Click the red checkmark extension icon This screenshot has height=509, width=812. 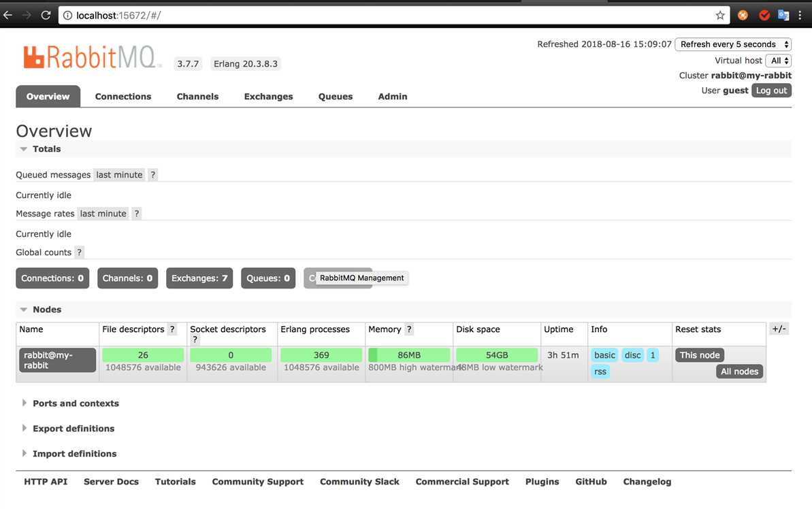[764, 16]
